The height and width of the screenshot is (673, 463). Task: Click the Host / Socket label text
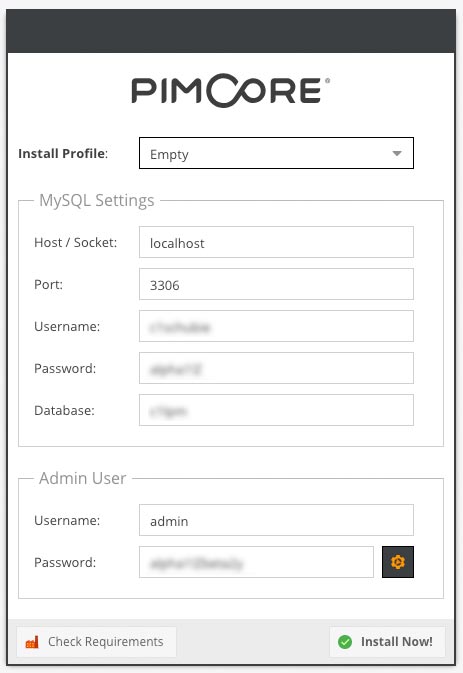76,243
